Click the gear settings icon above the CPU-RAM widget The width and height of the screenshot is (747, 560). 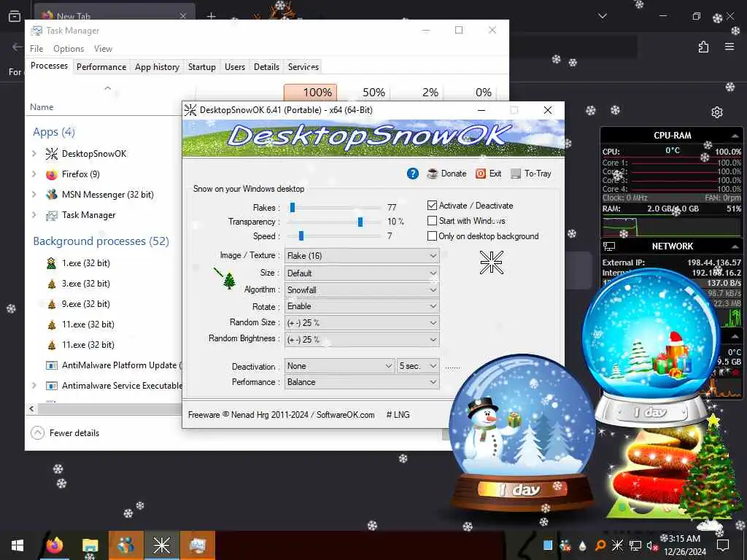pos(717,112)
